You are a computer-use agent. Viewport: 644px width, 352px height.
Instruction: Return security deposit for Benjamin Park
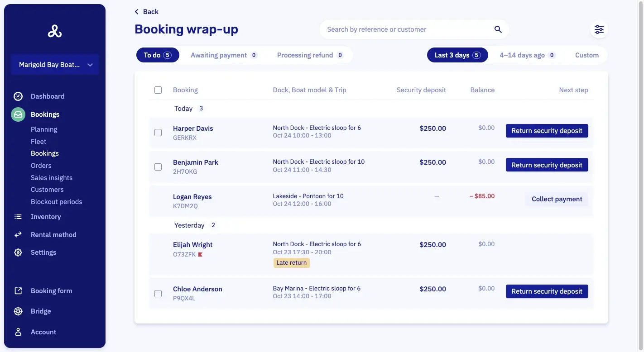pyautogui.click(x=547, y=165)
